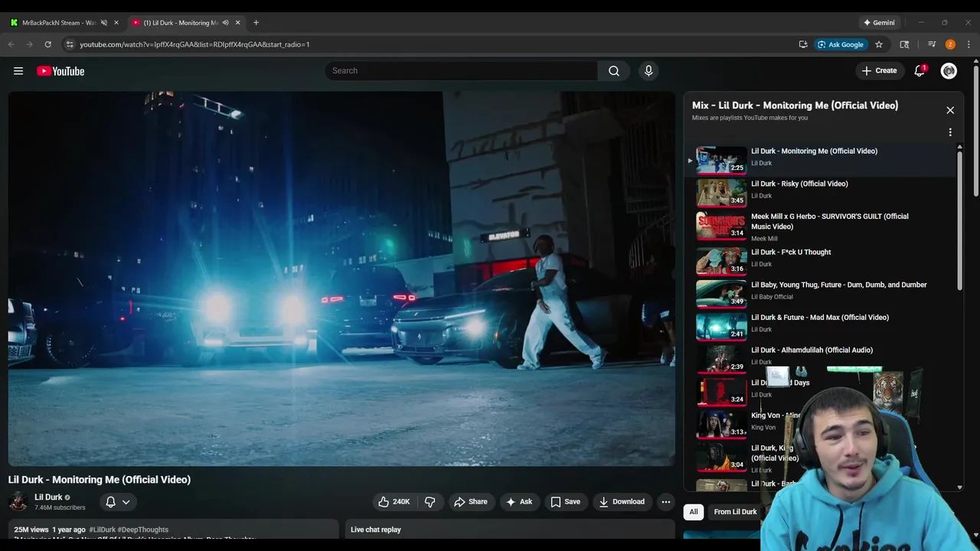The image size is (980, 551).
Task: Close the Mix playlist panel
Action: pos(950,110)
